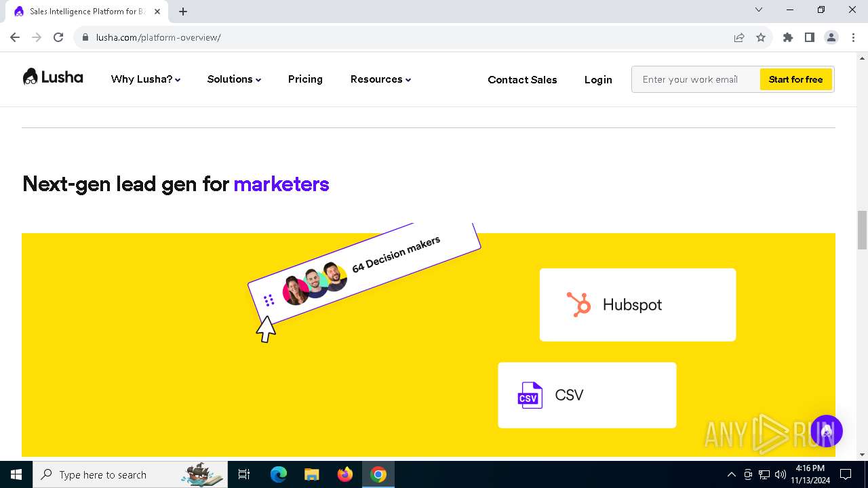
Task: Click the forward navigation arrow
Action: pyautogui.click(x=37, y=37)
